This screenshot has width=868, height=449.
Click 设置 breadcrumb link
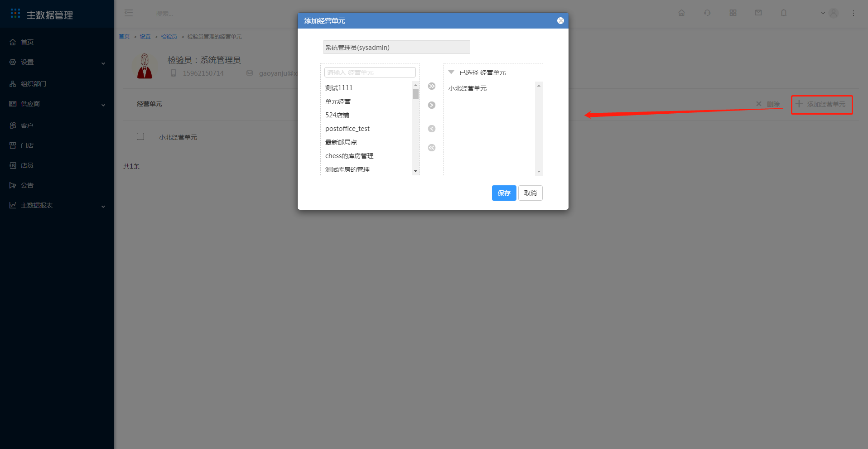coord(145,37)
